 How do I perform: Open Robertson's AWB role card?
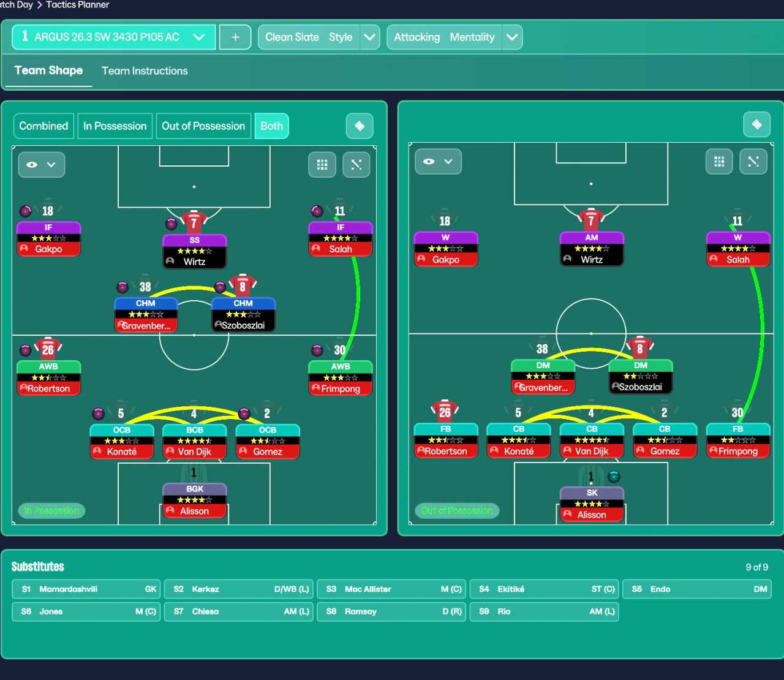[48, 378]
